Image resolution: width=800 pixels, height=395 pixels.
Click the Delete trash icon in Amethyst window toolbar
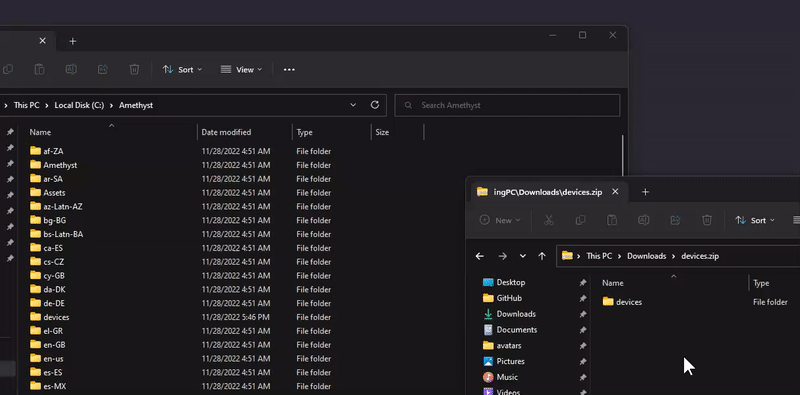point(134,69)
